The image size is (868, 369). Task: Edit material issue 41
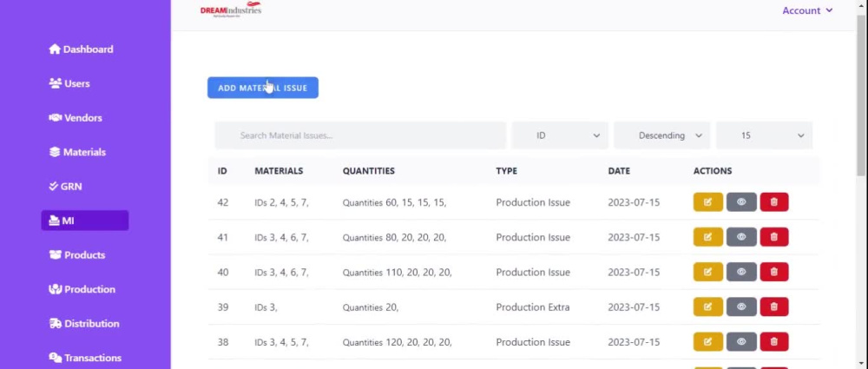click(x=708, y=237)
